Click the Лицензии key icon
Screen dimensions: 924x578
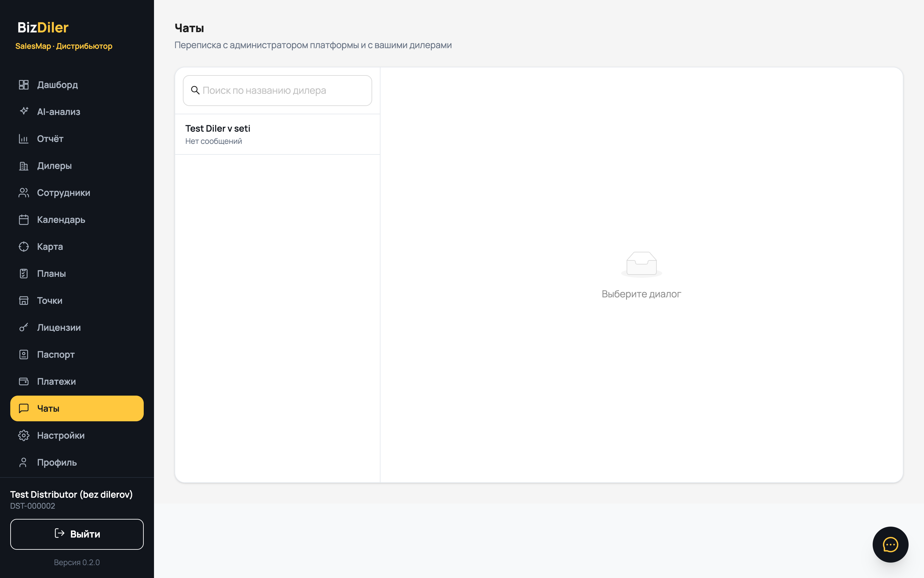pyautogui.click(x=24, y=327)
